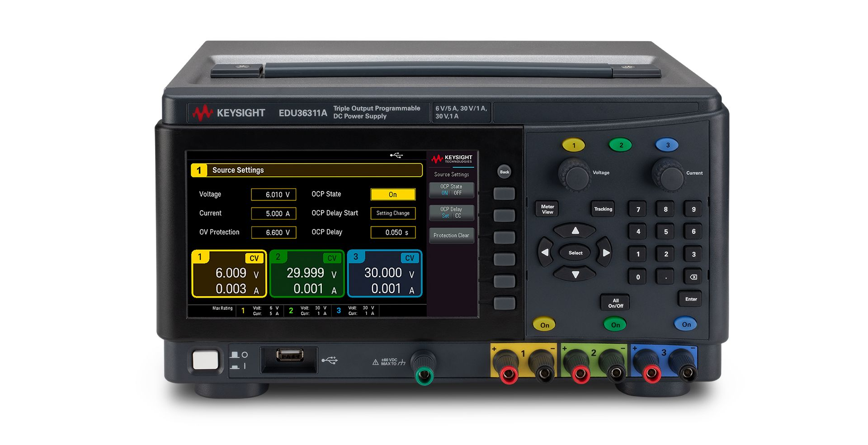868x445 pixels.
Task: Toggle yellow output 1 On button
Action: click(545, 325)
